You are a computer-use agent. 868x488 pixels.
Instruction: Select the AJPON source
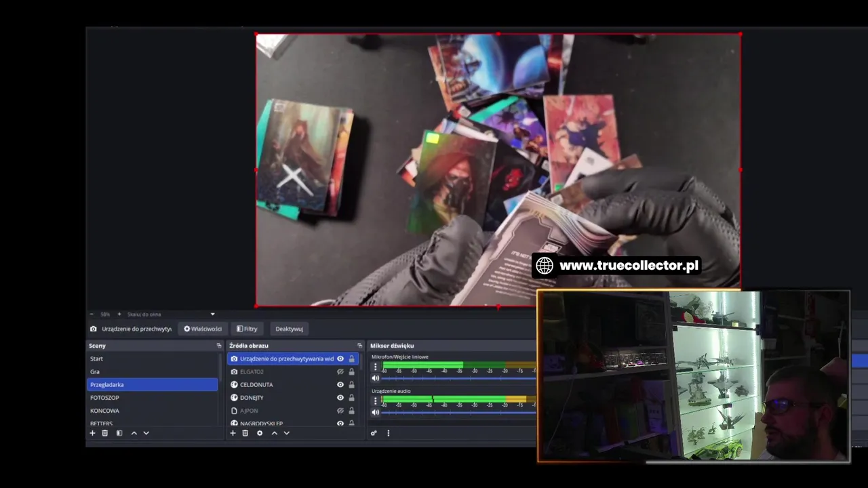pos(292,410)
